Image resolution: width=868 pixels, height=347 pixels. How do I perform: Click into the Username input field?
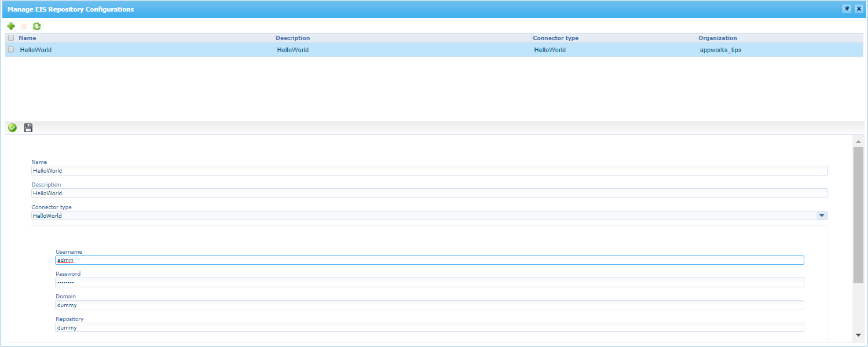(429, 260)
